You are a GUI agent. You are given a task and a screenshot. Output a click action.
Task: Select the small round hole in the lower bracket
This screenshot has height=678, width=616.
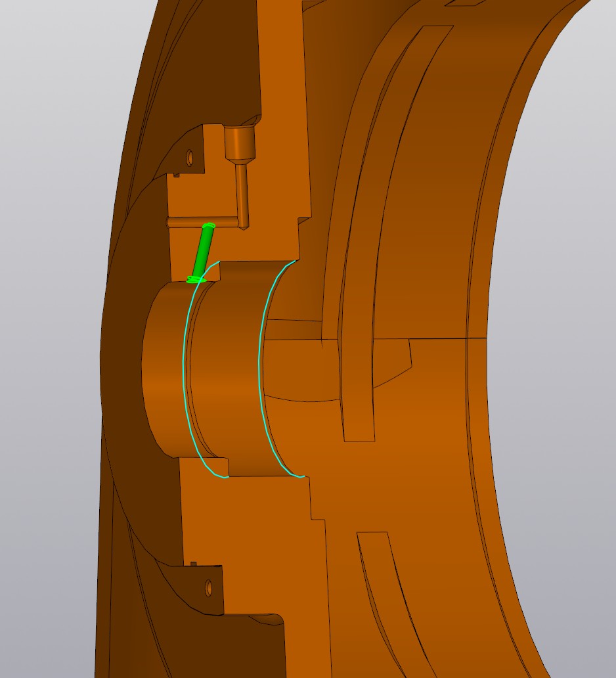coord(209,587)
